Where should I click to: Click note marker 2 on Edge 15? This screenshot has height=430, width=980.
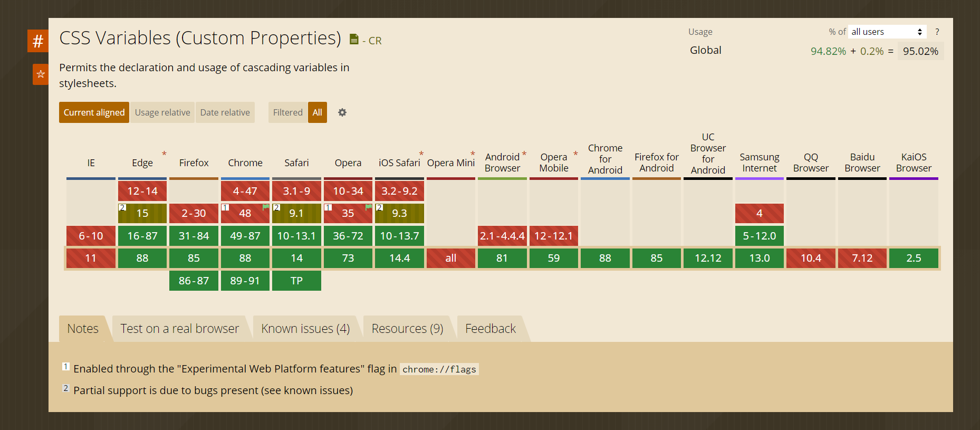click(122, 207)
